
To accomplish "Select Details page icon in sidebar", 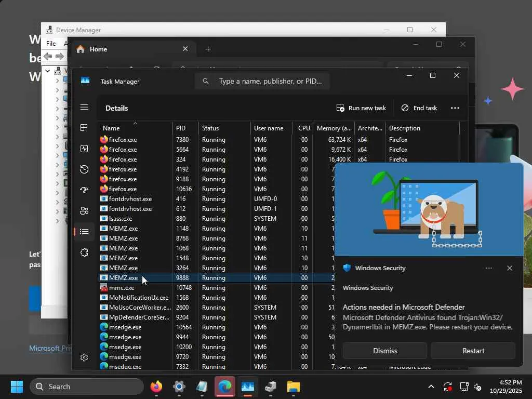I will [84, 231].
